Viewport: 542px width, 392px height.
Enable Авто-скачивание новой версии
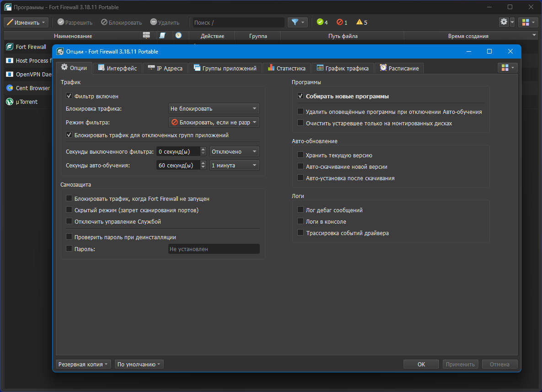(x=301, y=166)
